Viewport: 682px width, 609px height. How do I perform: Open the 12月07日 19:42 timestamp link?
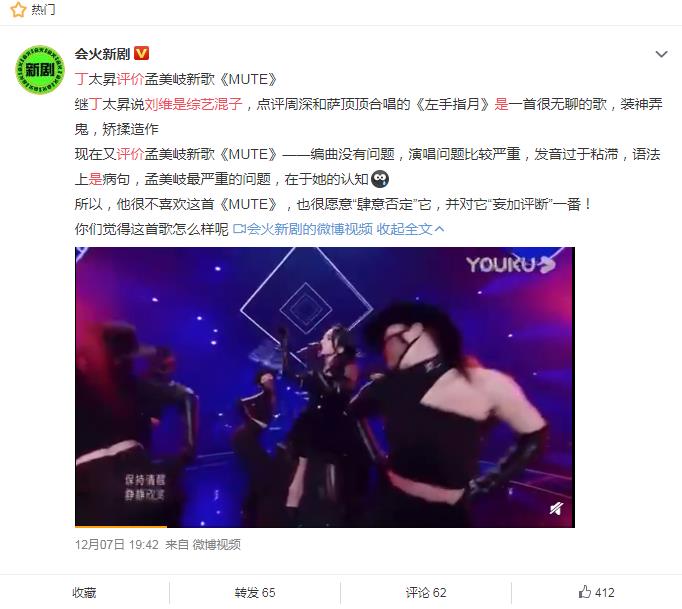117,544
